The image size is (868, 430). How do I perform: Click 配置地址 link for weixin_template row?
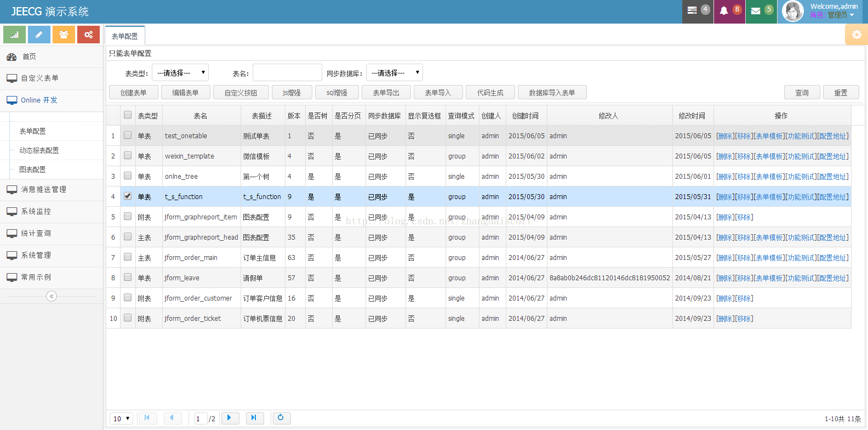point(833,156)
